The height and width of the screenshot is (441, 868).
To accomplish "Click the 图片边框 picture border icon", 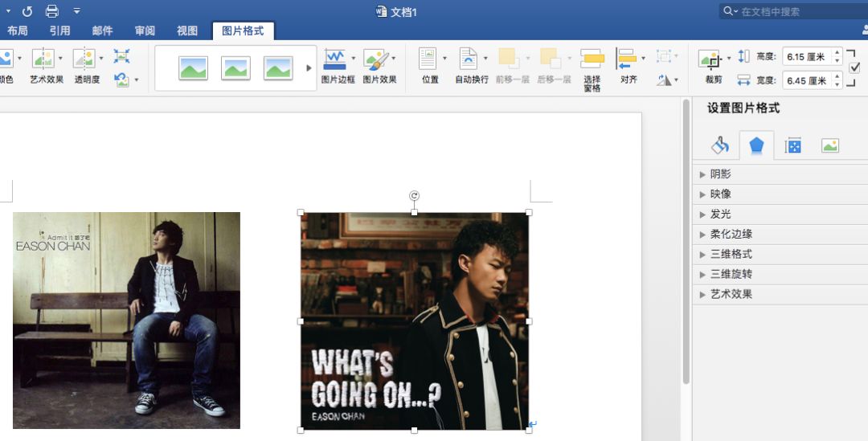I will [x=335, y=59].
